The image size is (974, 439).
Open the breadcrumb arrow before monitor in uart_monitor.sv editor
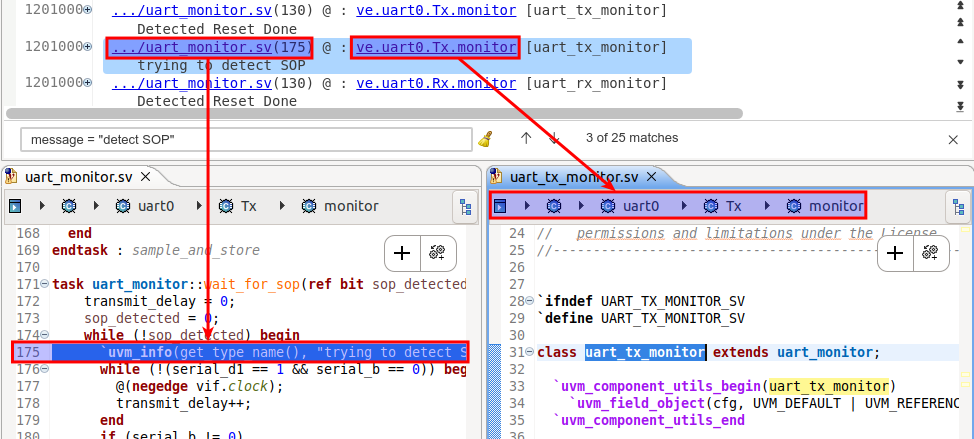pos(283,206)
